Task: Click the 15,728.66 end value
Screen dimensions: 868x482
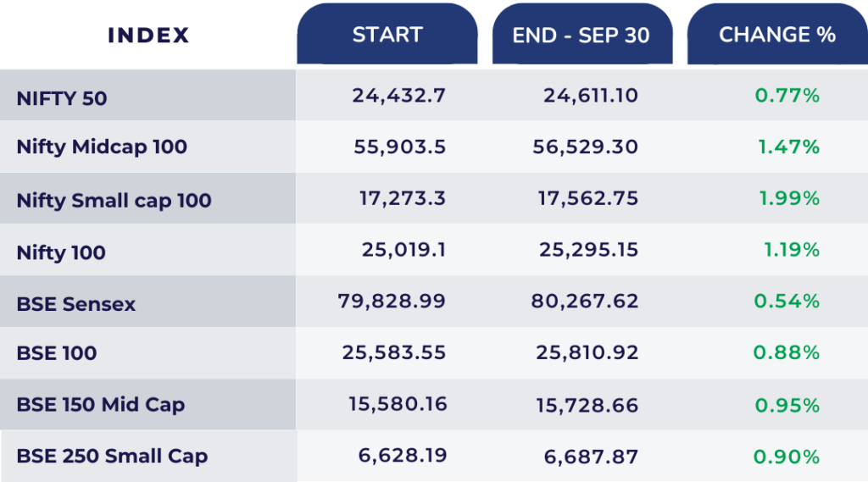Action: pos(587,405)
